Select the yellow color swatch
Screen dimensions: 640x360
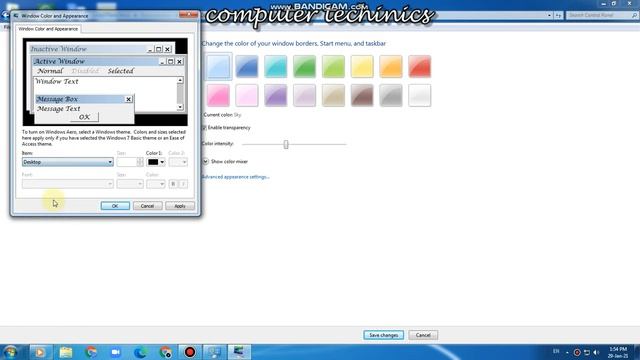362,66
